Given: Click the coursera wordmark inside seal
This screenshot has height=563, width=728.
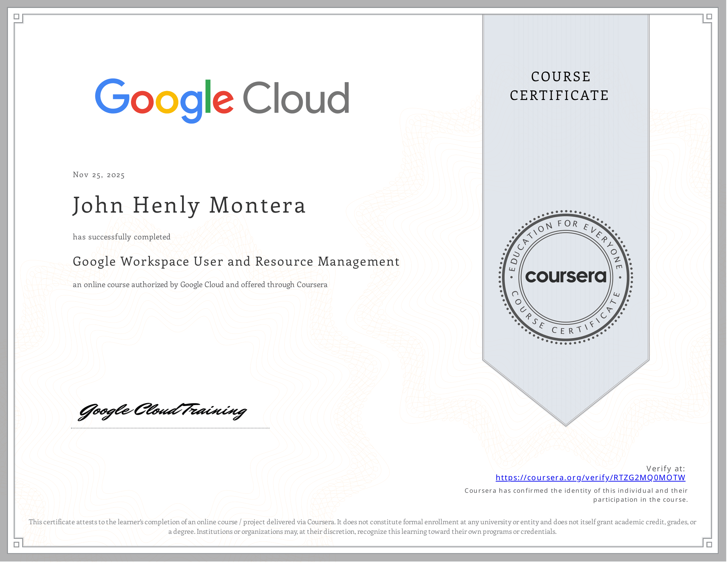Looking at the screenshot, I should click(566, 277).
